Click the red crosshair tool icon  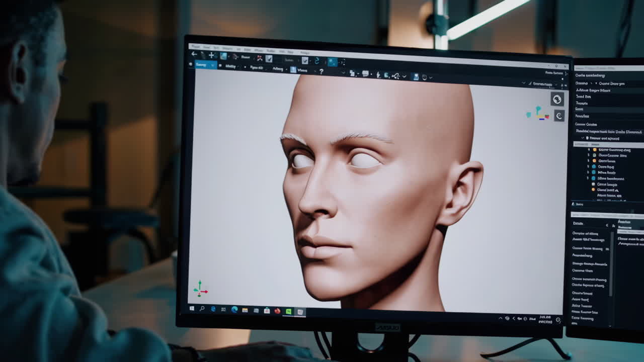(x=259, y=57)
